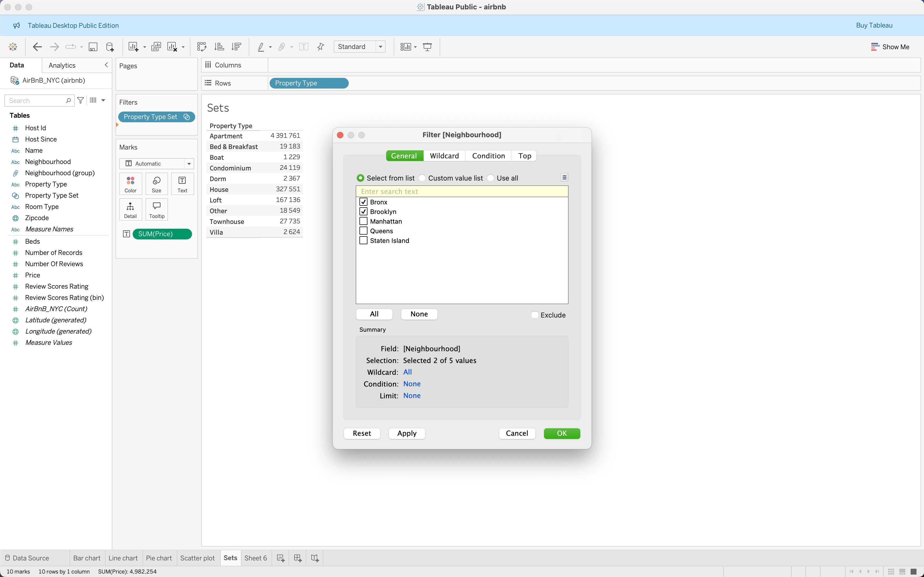Open the Show Me panel
This screenshot has height=577, width=924.
tap(890, 47)
